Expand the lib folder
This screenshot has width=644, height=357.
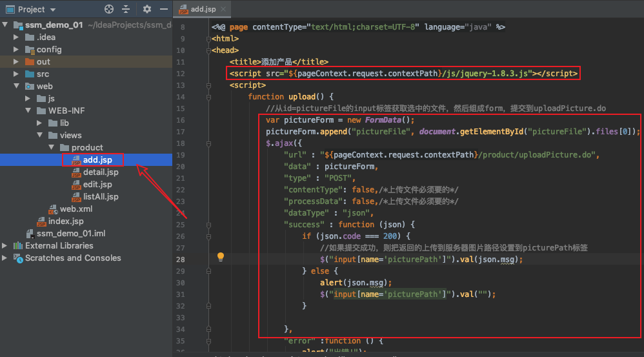pyautogui.click(x=39, y=123)
